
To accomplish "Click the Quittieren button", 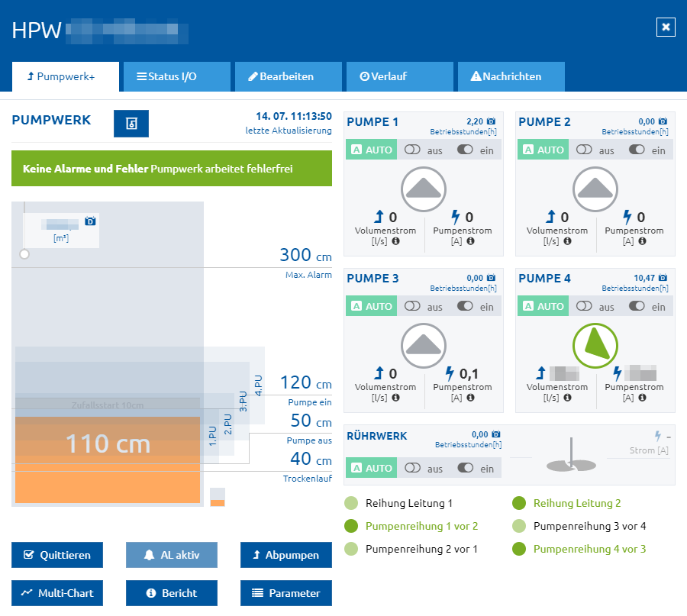I will tap(57, 555).
